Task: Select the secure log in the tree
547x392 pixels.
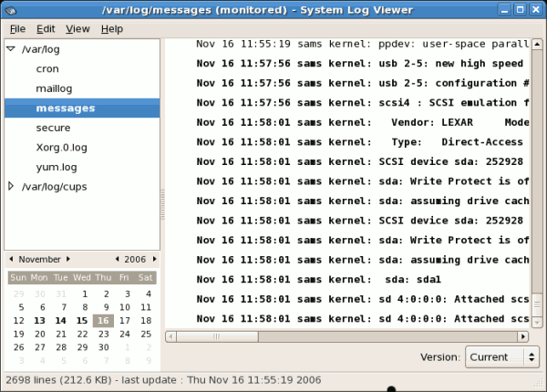Action: tap(53, 128)
